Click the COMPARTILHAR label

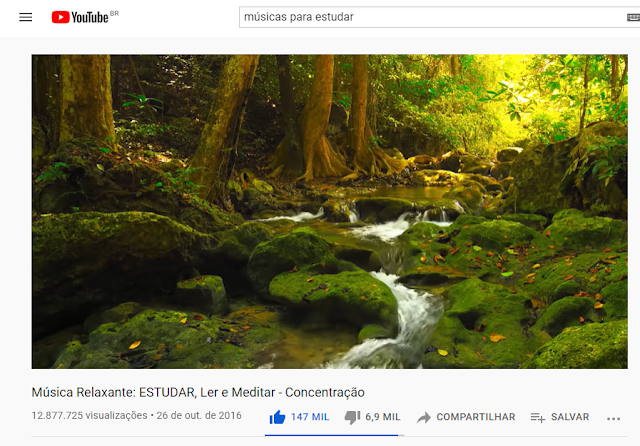476,417
